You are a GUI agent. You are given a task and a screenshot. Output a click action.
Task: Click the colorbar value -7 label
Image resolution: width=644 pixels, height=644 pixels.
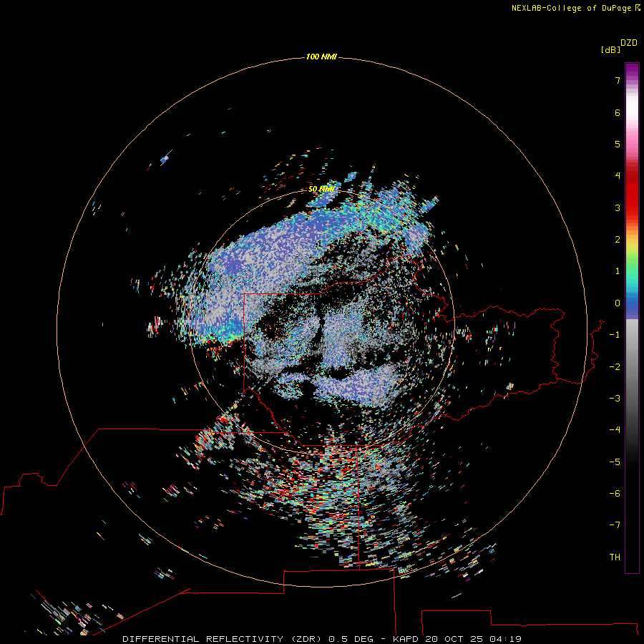coord(615,525)
